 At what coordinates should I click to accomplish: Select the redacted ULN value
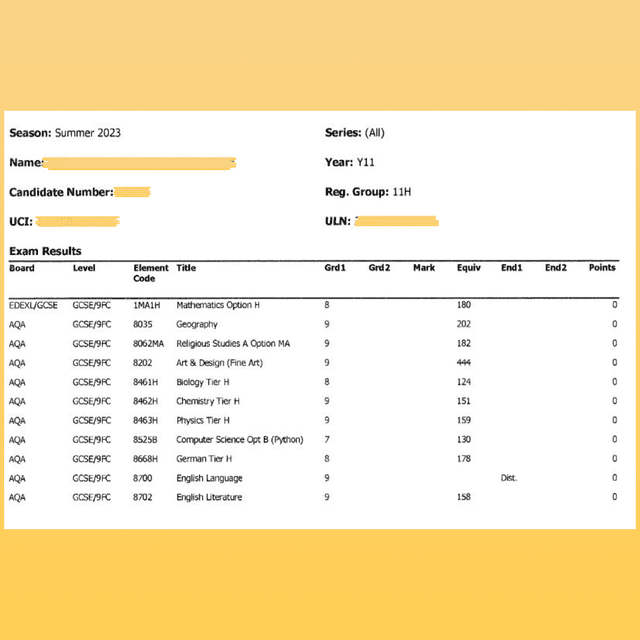[x=396, y=221]
